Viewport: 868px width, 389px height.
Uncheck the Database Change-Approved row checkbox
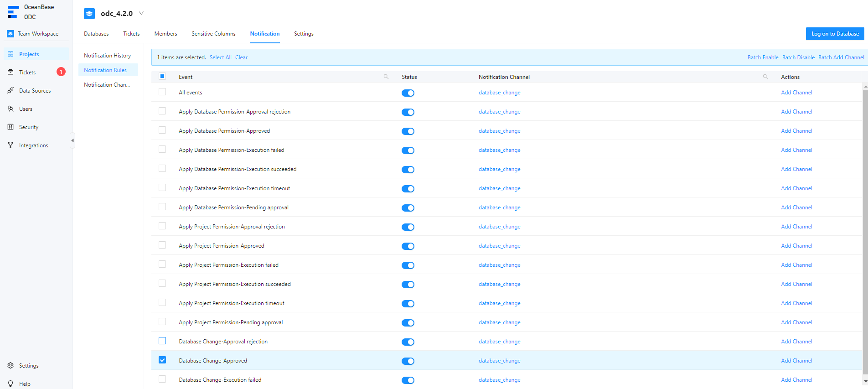162,360
